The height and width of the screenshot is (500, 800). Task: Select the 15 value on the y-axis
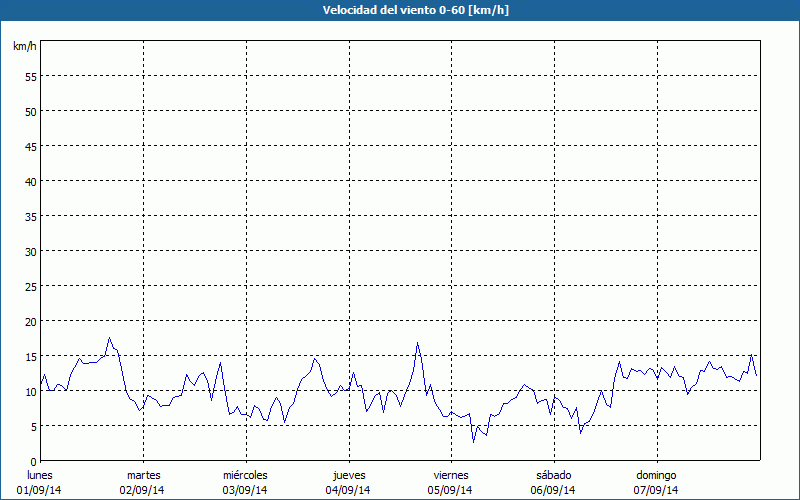30,356
